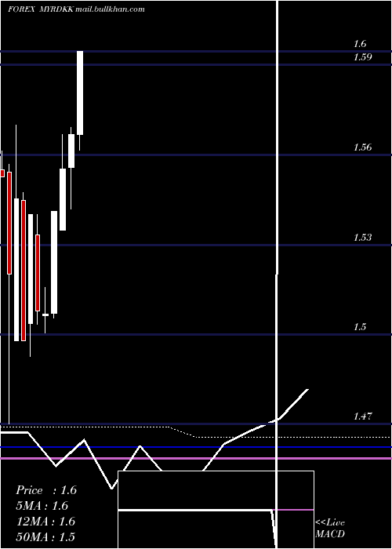Click the FOREX MYRDKK chart title

click(76, 9)
